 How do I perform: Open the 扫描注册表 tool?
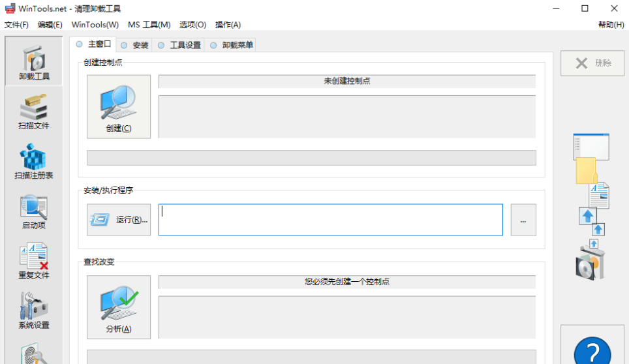tap(34, 161)
